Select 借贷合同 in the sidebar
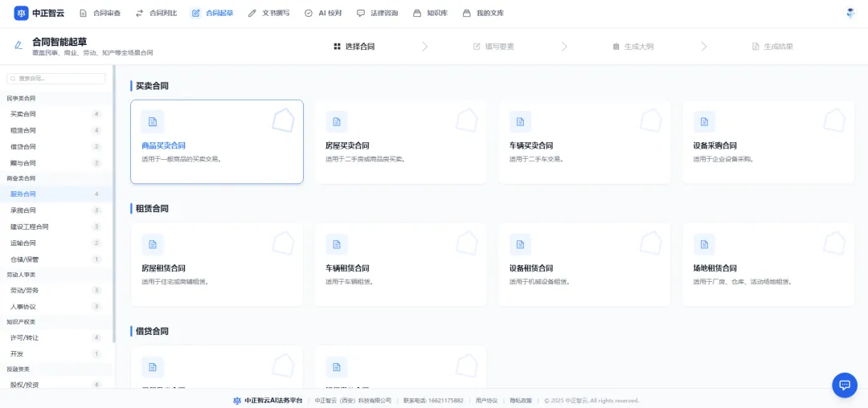This screenshot has width=868, height=408. click(x=56, y=146)
